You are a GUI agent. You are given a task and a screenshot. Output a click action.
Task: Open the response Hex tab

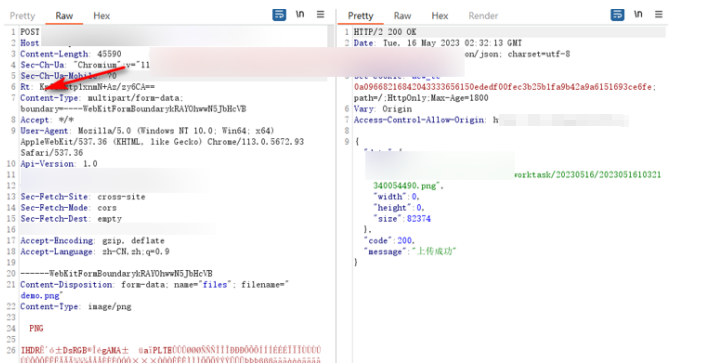point(439,16)
